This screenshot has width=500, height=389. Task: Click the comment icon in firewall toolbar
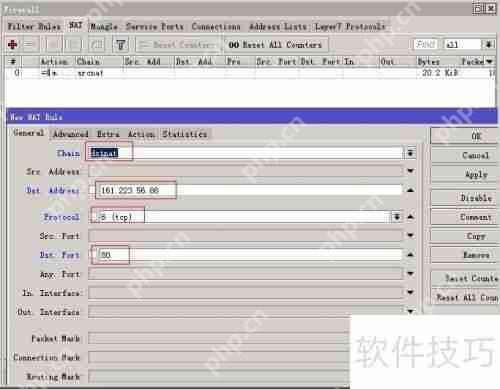pyautogui.click(x=97, y=44)
